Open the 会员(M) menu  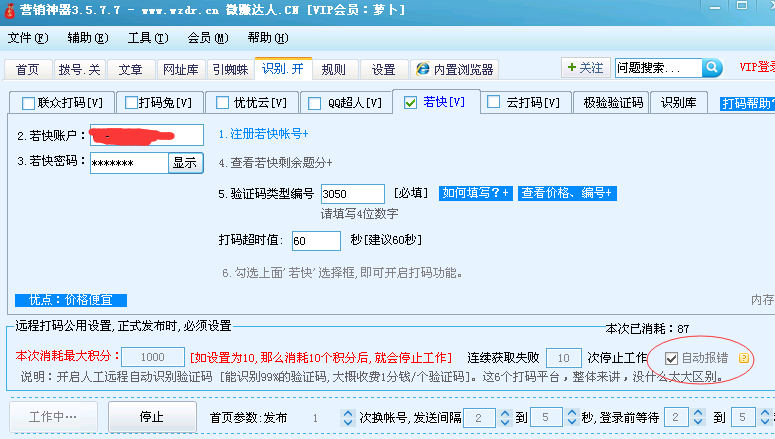click(208, 38)
